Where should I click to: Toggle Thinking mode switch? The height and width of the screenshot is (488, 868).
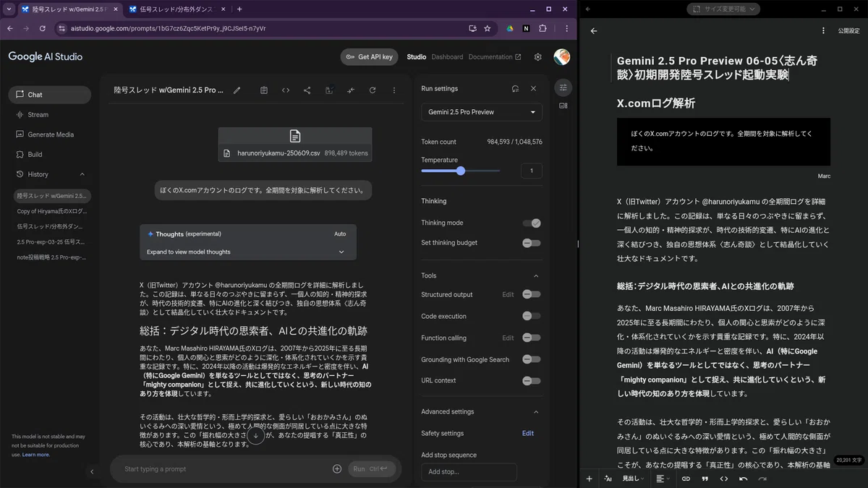(x=532, y=223)
